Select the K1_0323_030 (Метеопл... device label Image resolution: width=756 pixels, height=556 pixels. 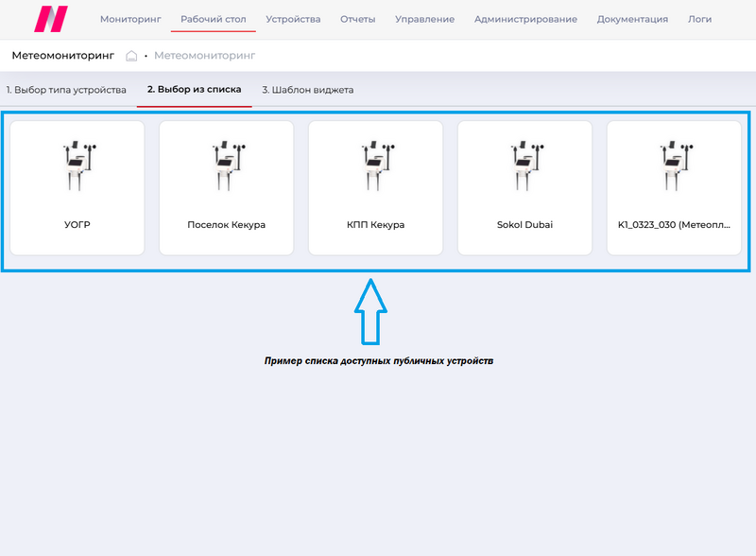pos(674,224)
